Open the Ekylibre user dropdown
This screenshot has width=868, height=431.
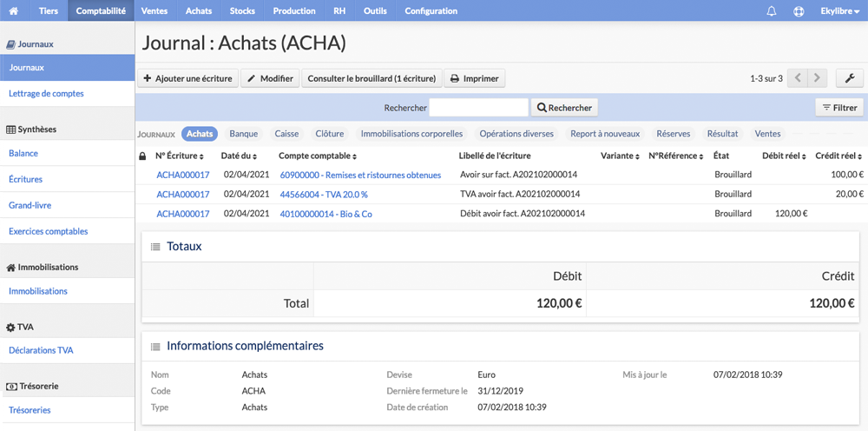coord(839,11)
